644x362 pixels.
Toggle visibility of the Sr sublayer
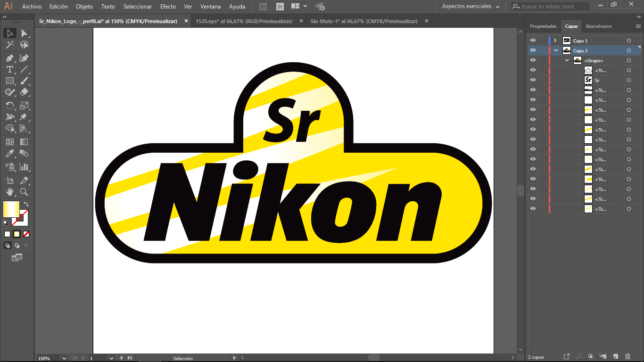click(533, 80)
